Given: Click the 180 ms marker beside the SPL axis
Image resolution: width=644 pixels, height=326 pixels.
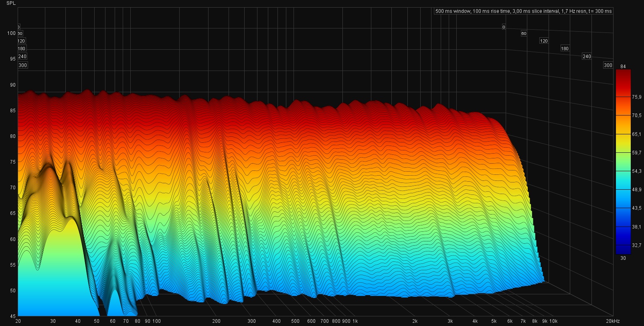Looking at the screenshot, I should [x=22, y=49].
